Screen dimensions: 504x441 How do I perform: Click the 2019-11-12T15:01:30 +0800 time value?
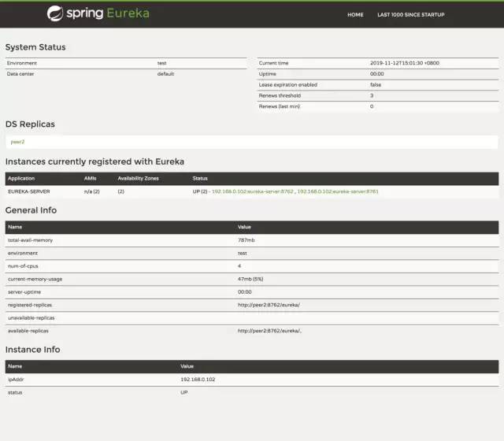(x=405, y=63)
